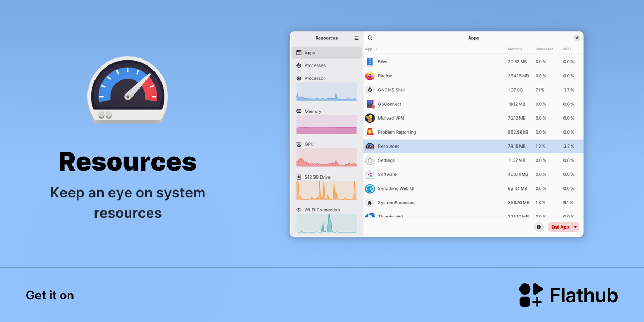Click Firefox memory value 384.16 MB
The width and height of the screenshot is (644, 322).
[518, 76]
